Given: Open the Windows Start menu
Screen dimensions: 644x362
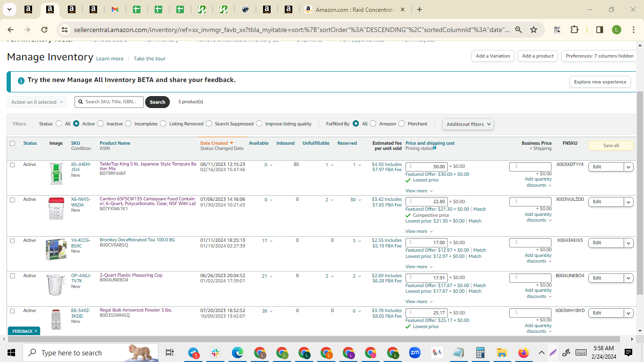Looking at the screenshot, I should click(11, 353).
